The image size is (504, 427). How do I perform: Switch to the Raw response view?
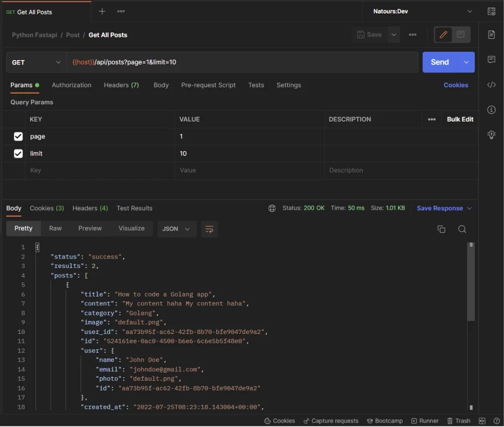click(x=55, y=228)
